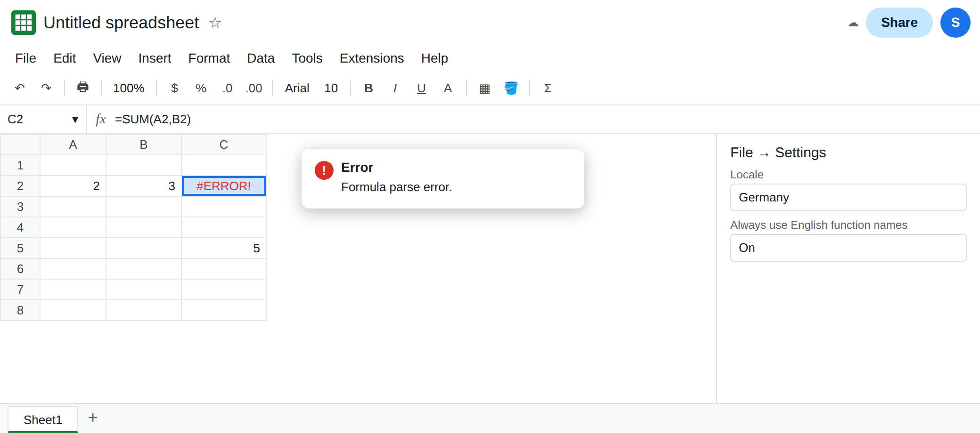This screenshot has height=433, width=980.
Task: Open the zoom 100% dropdown
Action: [129, 88]
